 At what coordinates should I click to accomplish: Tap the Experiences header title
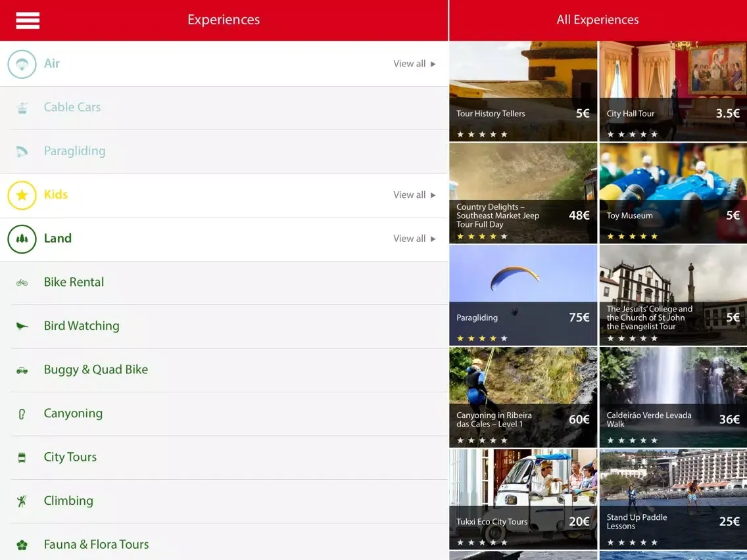(x=224, y=20)
